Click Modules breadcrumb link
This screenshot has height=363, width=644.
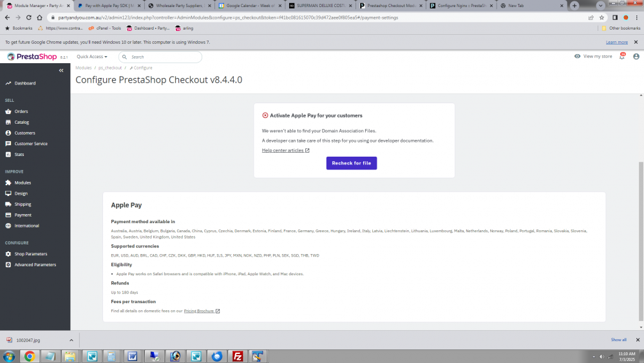[x=83, y=68]
